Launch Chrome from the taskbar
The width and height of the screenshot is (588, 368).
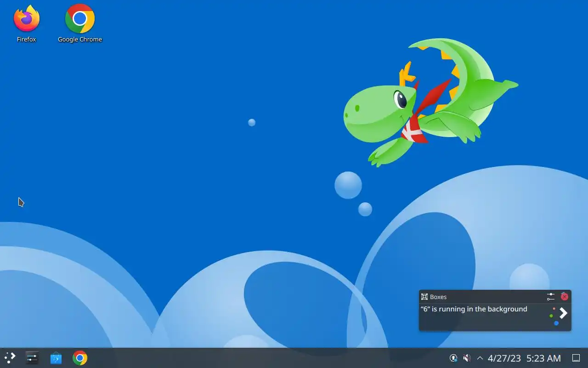(x=80, y=358)
